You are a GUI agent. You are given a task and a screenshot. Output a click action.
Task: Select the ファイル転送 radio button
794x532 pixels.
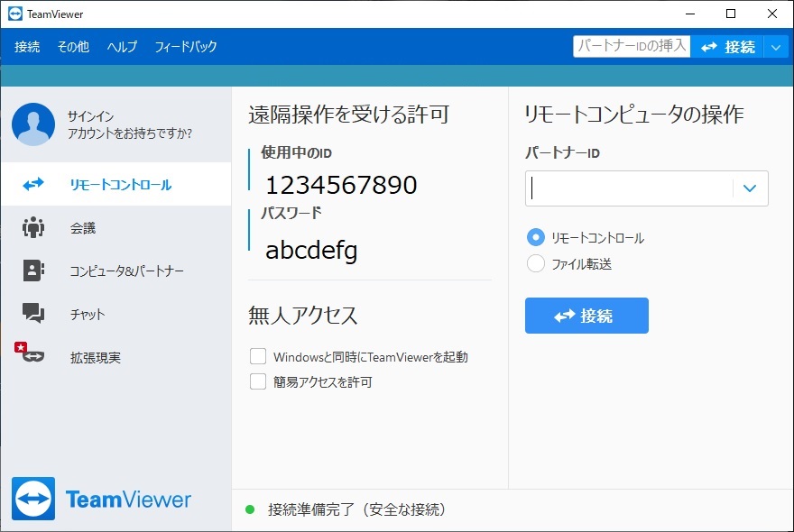pyautogui.click(x=536, y=263)
